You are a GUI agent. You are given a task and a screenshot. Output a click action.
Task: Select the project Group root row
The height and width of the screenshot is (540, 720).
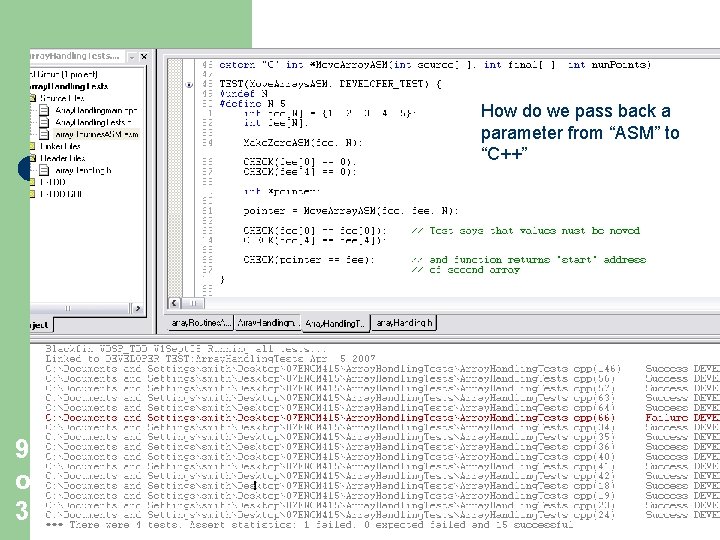64,74
